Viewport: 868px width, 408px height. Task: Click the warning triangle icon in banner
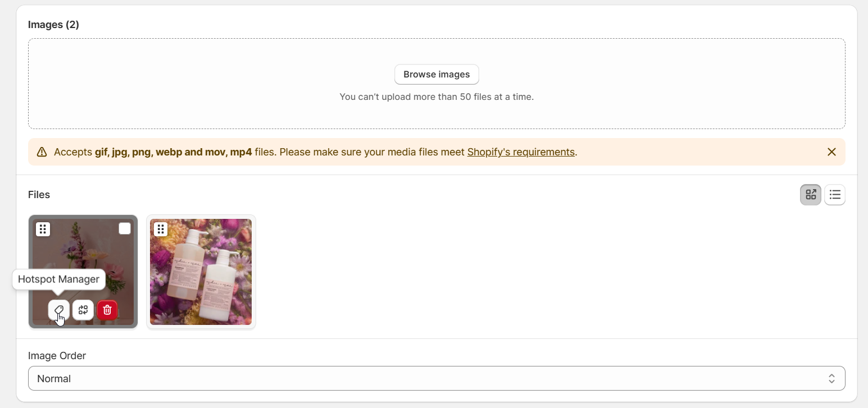click(x=42, y=152)
